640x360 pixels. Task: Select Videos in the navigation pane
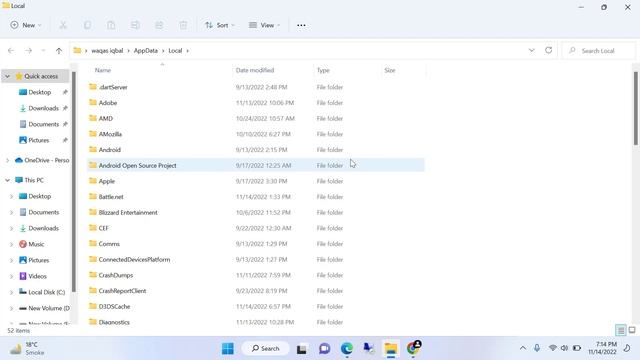tap(37, 276)
